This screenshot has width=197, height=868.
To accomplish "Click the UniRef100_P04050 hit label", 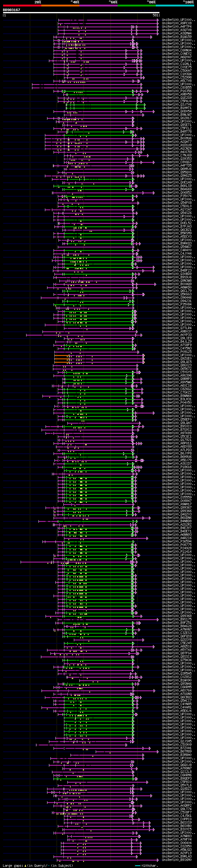I will pyautogui.click(x=177, y=402).
